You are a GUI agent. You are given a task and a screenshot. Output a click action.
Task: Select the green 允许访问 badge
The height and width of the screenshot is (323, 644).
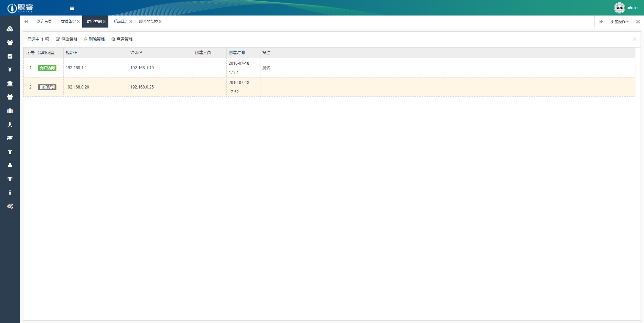pyautogui.click(x=47, y=68)
